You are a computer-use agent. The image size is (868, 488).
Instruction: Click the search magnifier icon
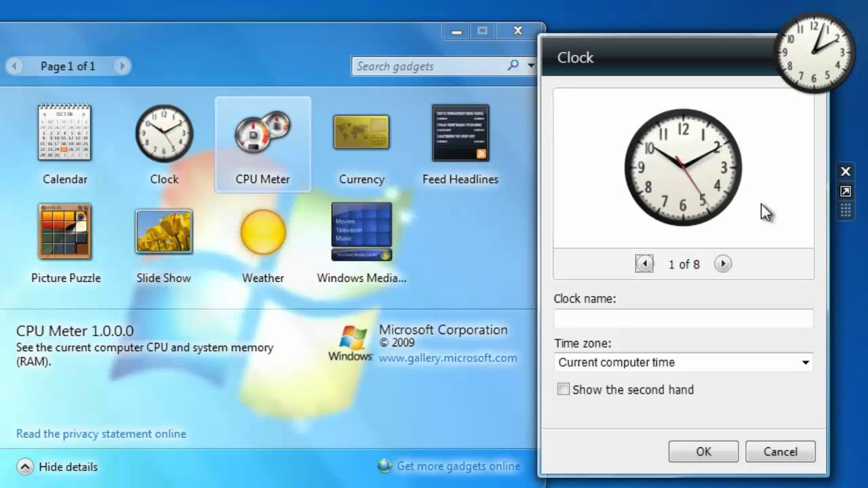(x=513, y=65)
